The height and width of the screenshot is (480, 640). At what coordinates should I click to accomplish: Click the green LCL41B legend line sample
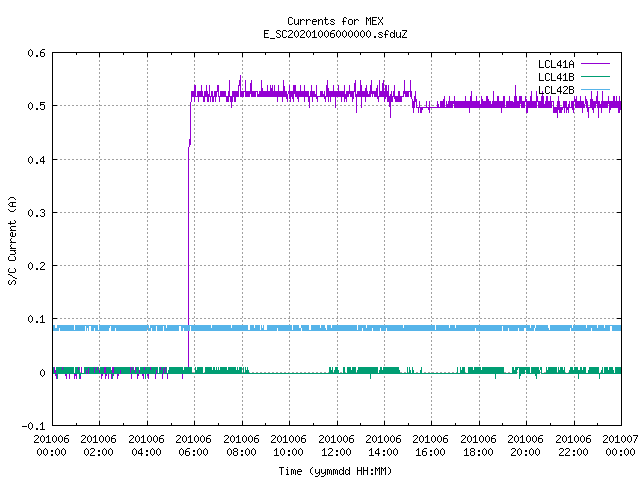[x=595, y=77]
